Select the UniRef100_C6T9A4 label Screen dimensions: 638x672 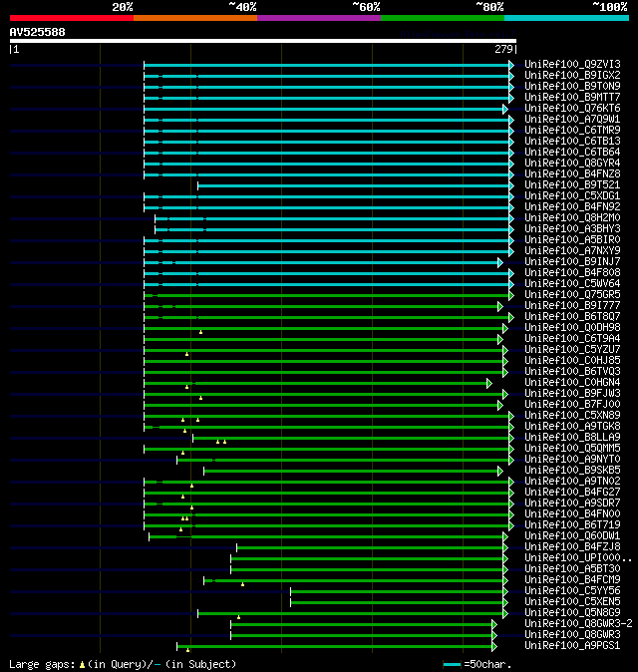572,339
